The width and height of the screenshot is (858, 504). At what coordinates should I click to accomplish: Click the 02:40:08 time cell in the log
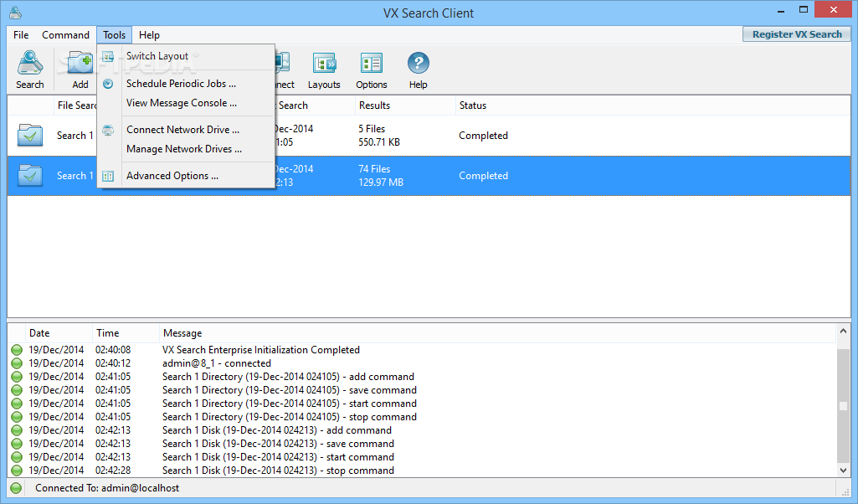[113, 350]
